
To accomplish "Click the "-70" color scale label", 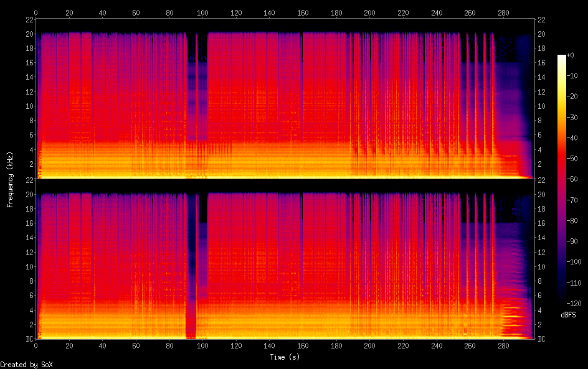I will point(572,200).
